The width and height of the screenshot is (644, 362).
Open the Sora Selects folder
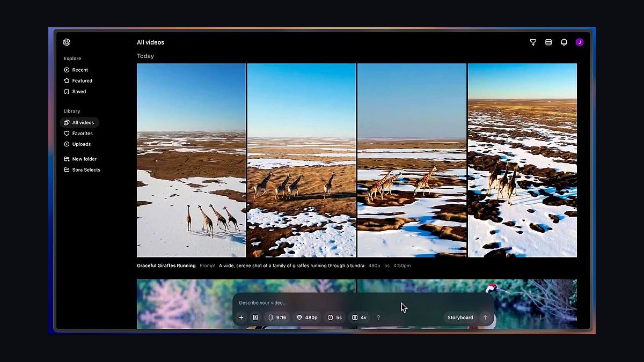[82, 170]
